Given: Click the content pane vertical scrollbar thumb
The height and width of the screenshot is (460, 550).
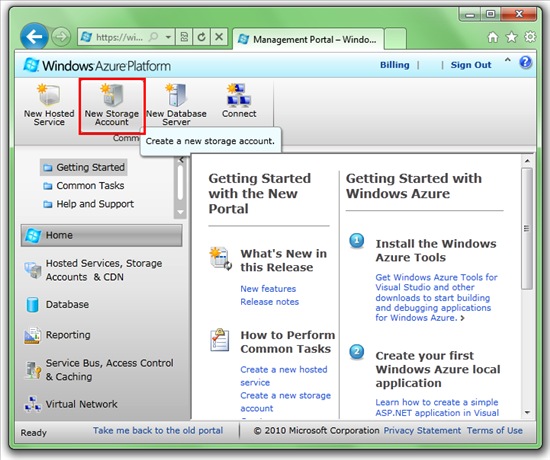Looking at the screenshot, I should (x=526, y=228).
